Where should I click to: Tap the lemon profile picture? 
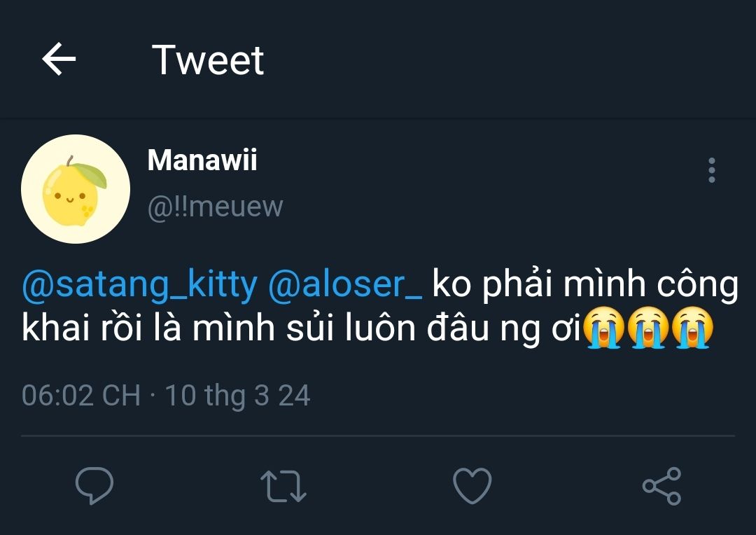75,189
